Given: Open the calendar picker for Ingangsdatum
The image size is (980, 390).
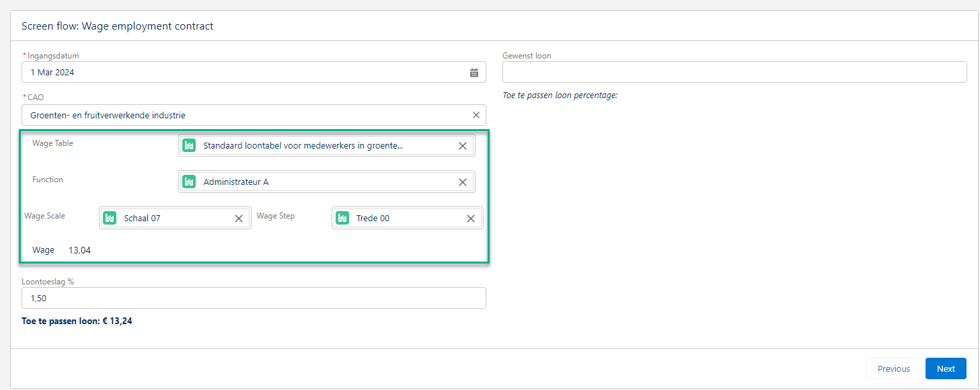Looking at the screenshot, I should click(x=474, y=73).
